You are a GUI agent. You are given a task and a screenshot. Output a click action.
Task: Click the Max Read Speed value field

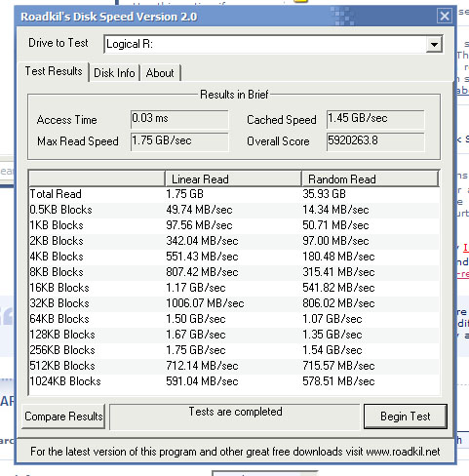point(179,141)
